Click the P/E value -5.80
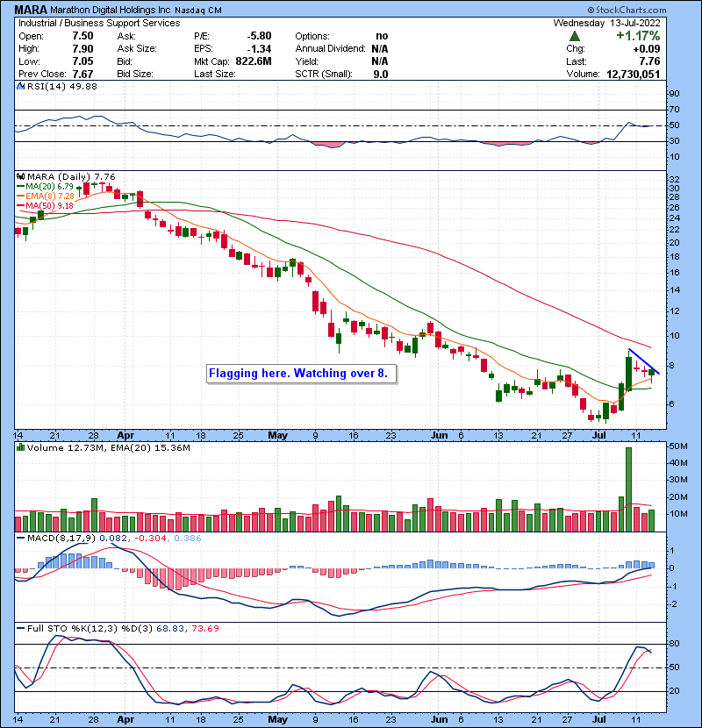Image resolution: width=702 pixels, height=728 pixels. coord(259,36)
